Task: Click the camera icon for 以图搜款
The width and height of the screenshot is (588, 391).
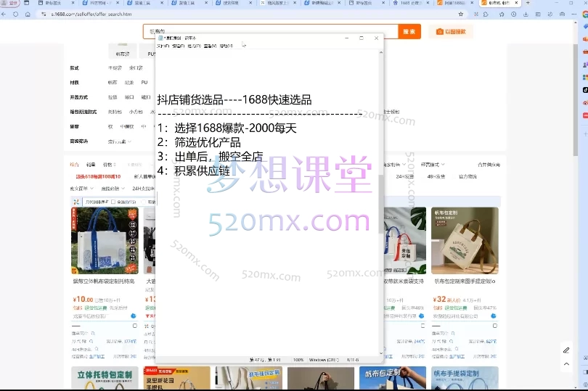Action: point(439,32)
